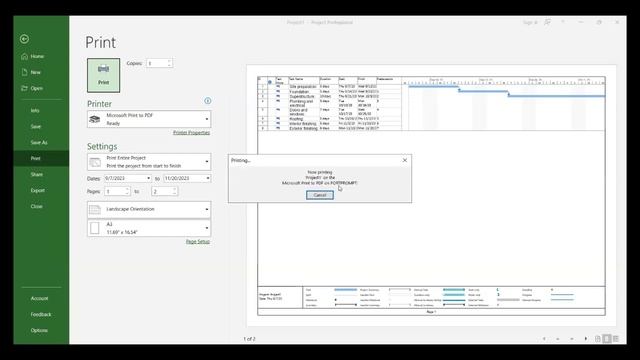Open Help question mark in title bar
The image size is (640, 360).
[563, 22]
